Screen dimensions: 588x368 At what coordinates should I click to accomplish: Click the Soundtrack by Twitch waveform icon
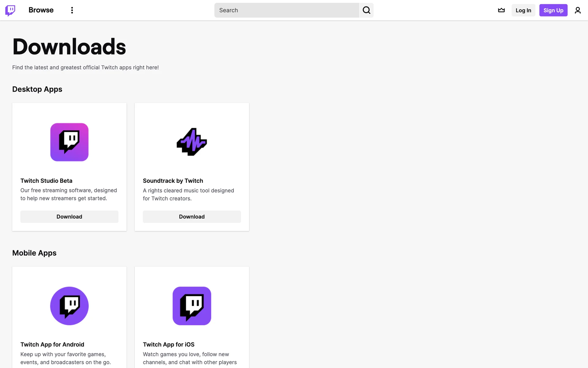(x=192, y=142)
